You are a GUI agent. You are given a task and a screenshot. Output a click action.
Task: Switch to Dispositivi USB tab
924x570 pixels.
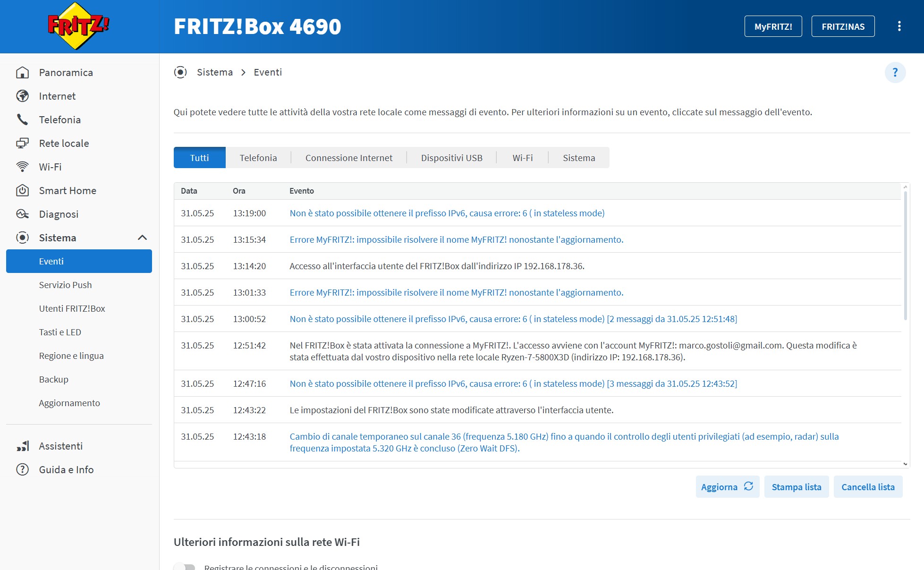(452, 158)
